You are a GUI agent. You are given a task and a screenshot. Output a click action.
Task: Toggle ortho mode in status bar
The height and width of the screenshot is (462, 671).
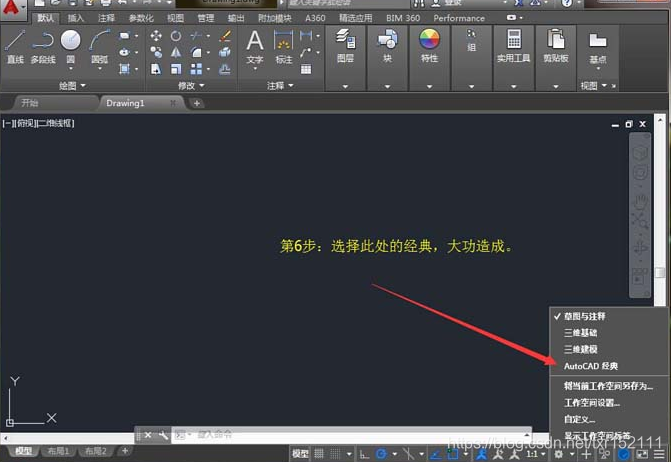point(364,453)
